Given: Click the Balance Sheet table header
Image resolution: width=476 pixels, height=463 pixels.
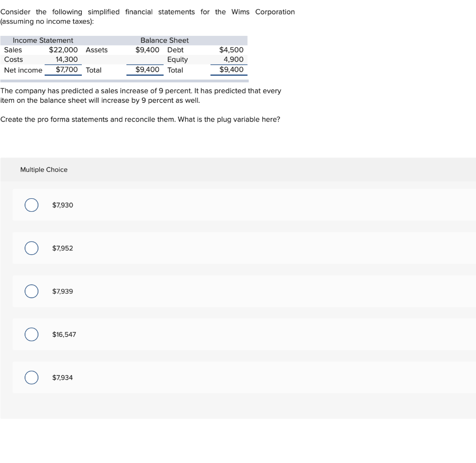Looking at the screenshot, I should point(165,40).
